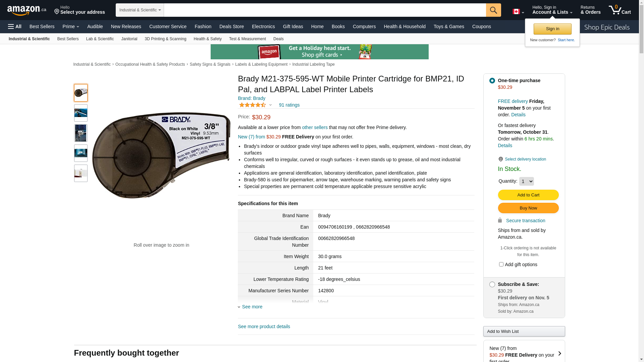Viewport: 644px width, 362px height.
Task: Open the Quantity dropdown
Action: click(526, 181)
